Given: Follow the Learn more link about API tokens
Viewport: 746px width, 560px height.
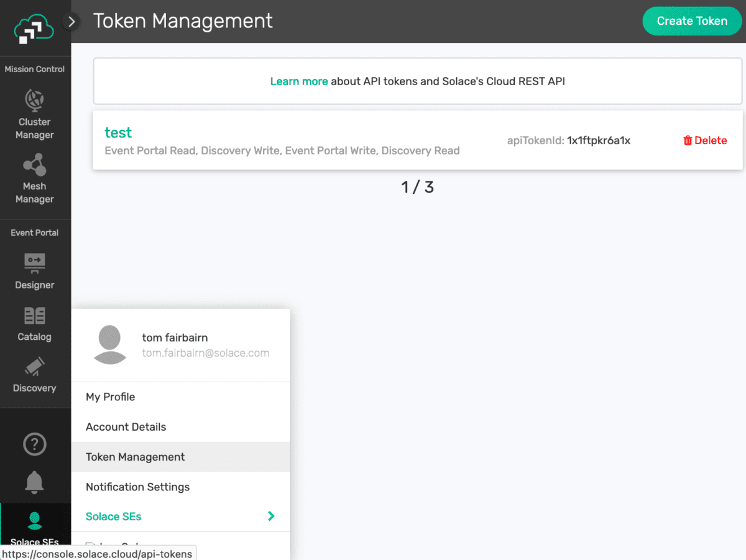Looking at the screenshot, I should point(298,81).
